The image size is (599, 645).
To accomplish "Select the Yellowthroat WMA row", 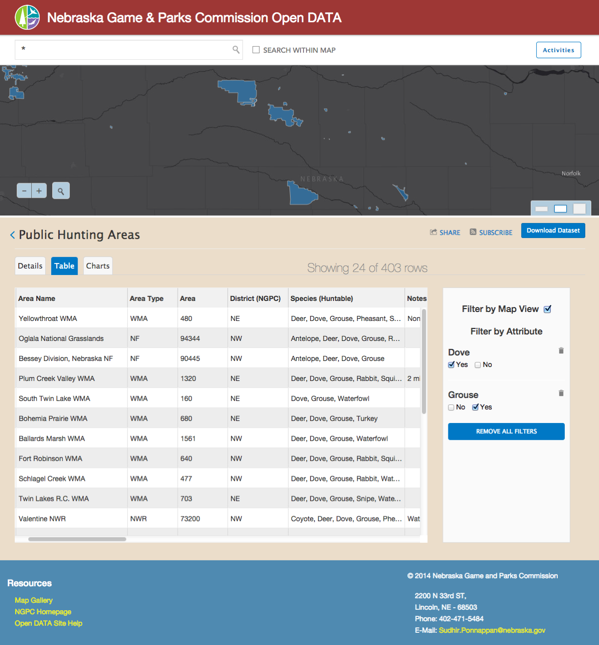I will (218, 318).
